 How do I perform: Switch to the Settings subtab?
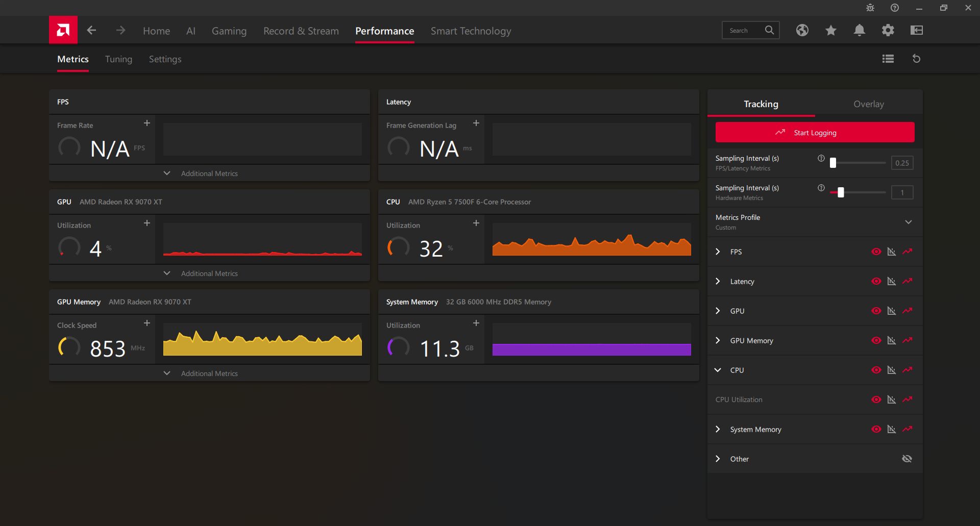[x=165, y=59]
